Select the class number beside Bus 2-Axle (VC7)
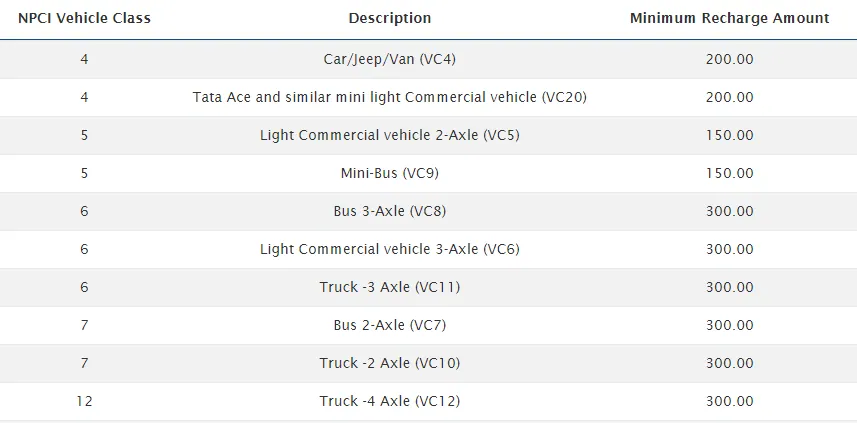 [84, 325]
